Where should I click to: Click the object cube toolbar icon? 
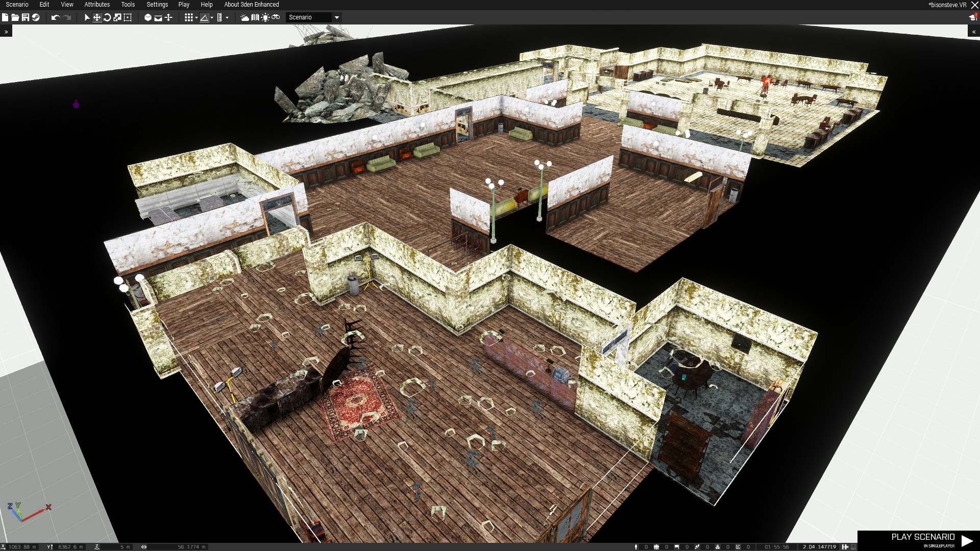(x=148, y=17)
